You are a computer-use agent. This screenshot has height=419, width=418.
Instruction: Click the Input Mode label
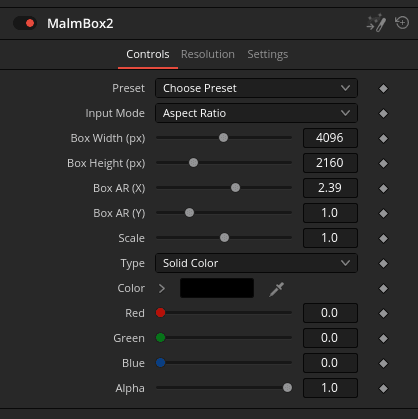pos(115,113)
